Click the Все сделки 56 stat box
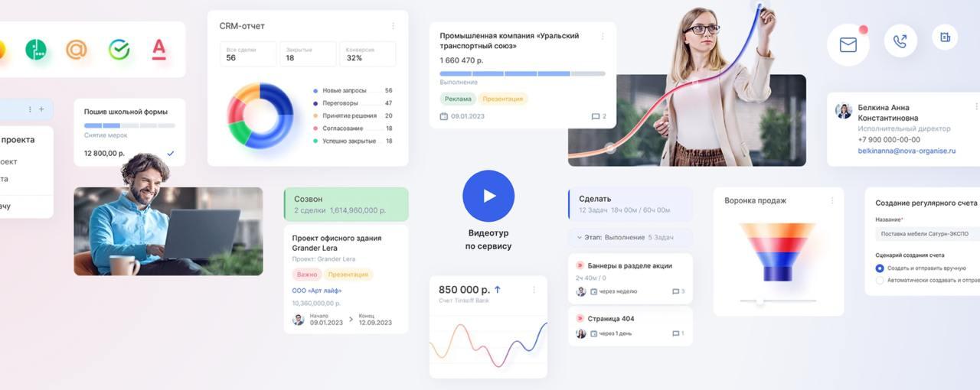Image resolution: width=980 pixels, height=390 pixels. (248, 54)
